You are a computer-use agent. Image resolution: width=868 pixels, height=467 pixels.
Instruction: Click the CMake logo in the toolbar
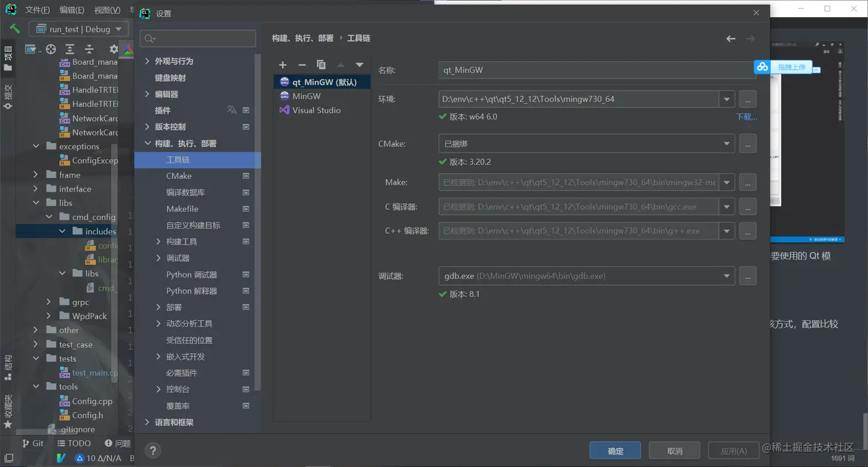(127, 49)
